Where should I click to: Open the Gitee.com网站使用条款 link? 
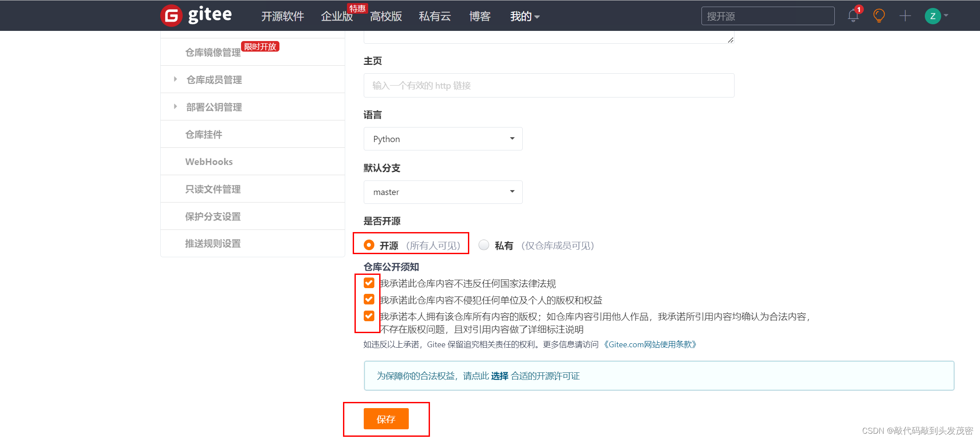click(x=649, y=344)
